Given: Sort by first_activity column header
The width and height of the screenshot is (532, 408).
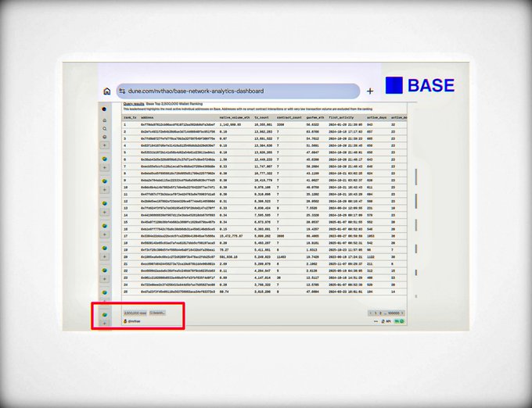Looking at the screenshot, I should point(341,117).
